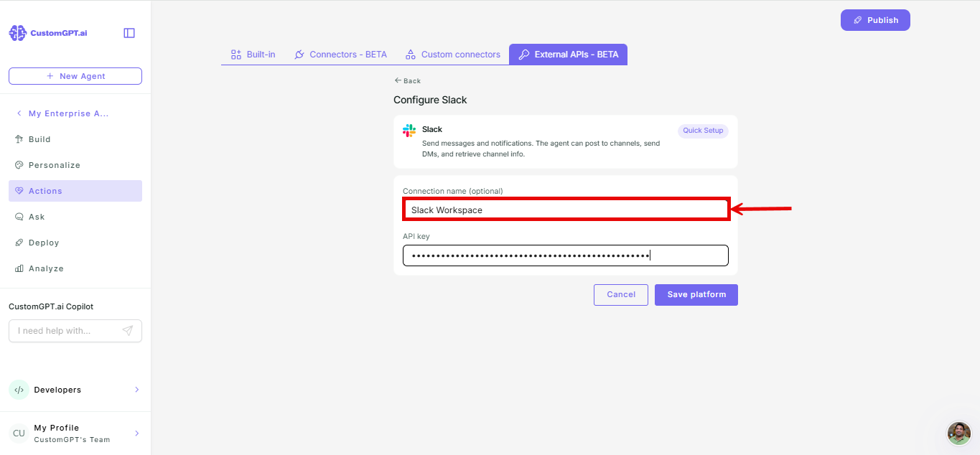This screenshot has height=455, width=980.
Task: Click the Built-in tab grid icon
Action: [x=236, y=55]
